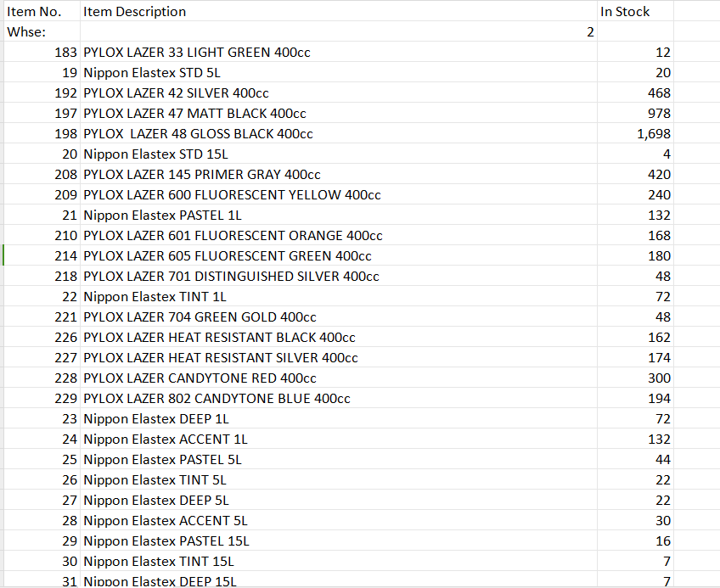Select the stock value 240 cell
This screenshot has height=588, width=720.
tap(659, 195)
